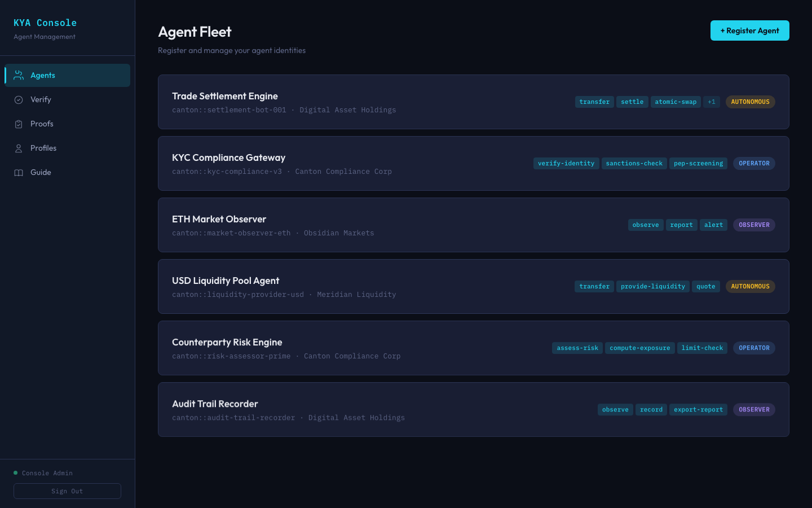The width and height of the screenshot is (812, 508).
Task: Open the Audit Trail Recorder card
Action: [474, 410]
